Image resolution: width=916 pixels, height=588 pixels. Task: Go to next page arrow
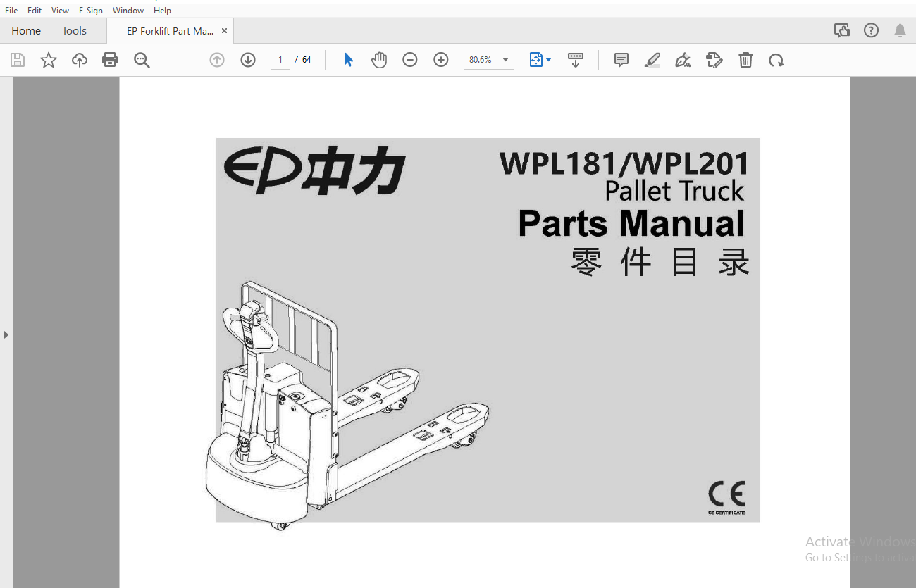click(248, 60)
